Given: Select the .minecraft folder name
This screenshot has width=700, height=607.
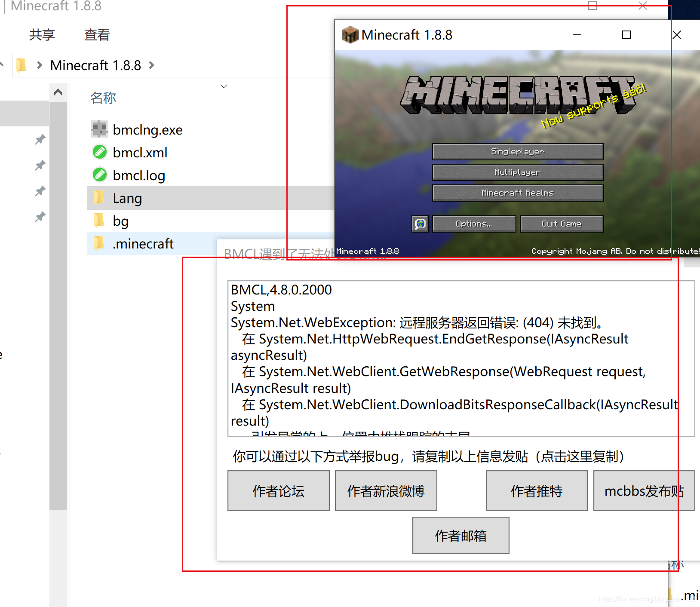Looking at the screenshot, I should (x=143, y=244).
